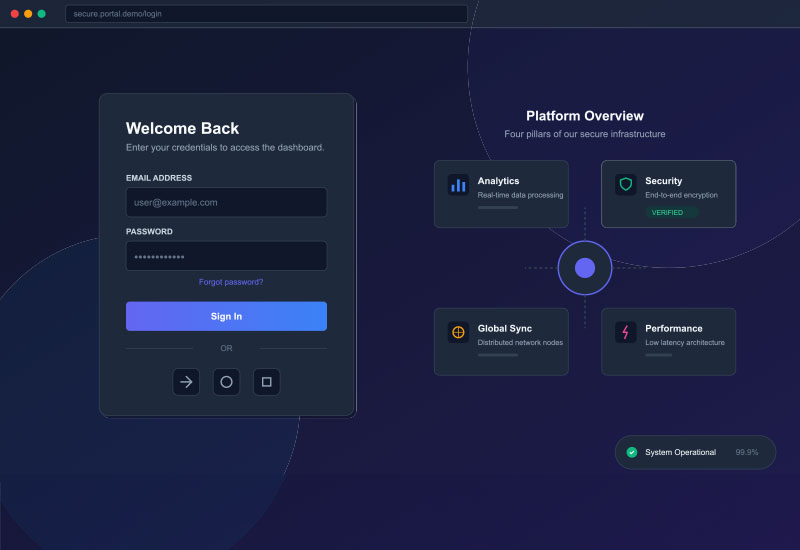Screen dimensions: 800x550
Task: Open the Performance card
Action: [668, 342]
